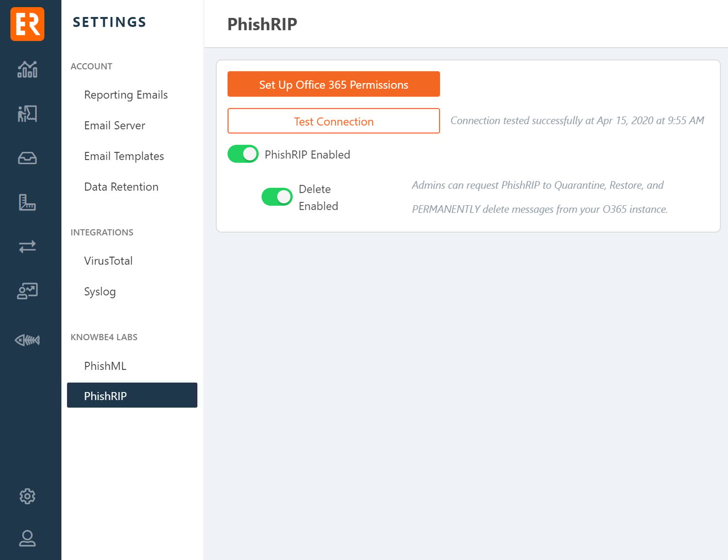
Task: Open the account profile icon at bottom
Action: [x=27, y=539]
